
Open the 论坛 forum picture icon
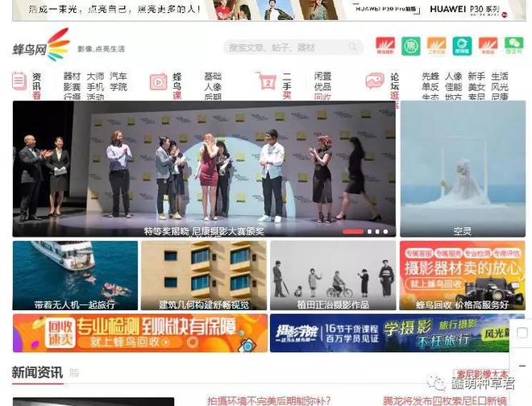[x=374, y=81]
